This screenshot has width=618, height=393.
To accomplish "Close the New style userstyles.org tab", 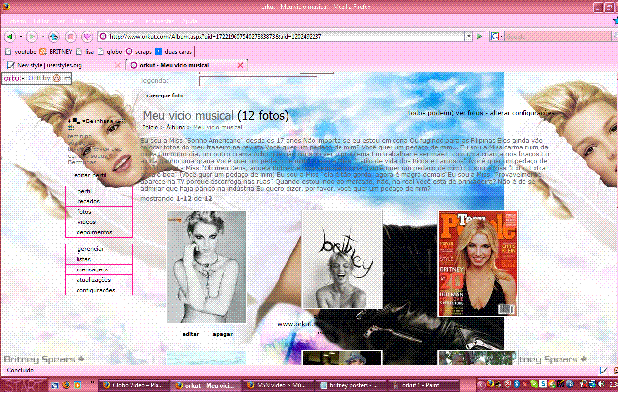I will click(x=117, y=65).
